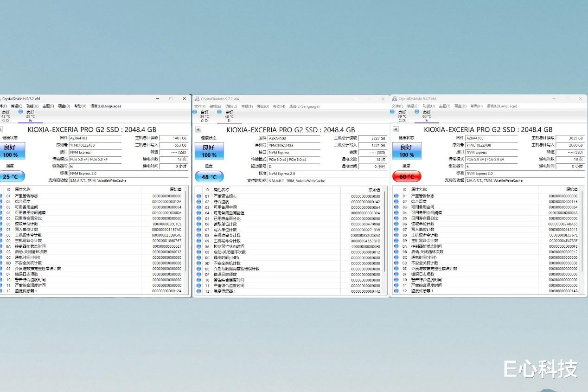Click status orb of row 11 in 60 °C window
The image size is (588, 392).
(396, 285)
